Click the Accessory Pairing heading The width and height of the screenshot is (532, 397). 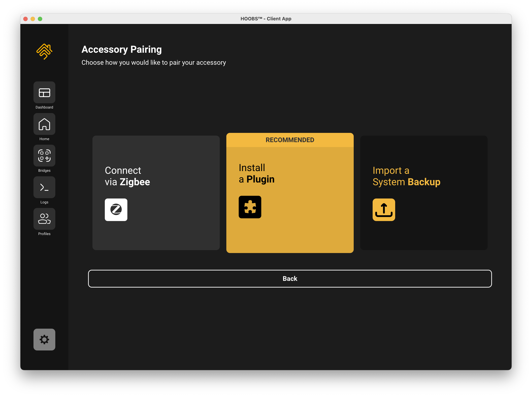122,49
